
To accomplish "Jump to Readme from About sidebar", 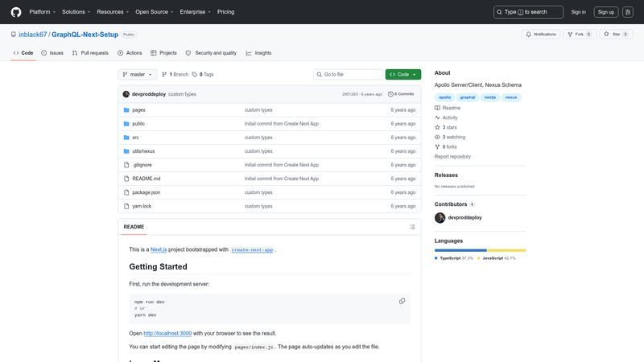I will 448,108.
